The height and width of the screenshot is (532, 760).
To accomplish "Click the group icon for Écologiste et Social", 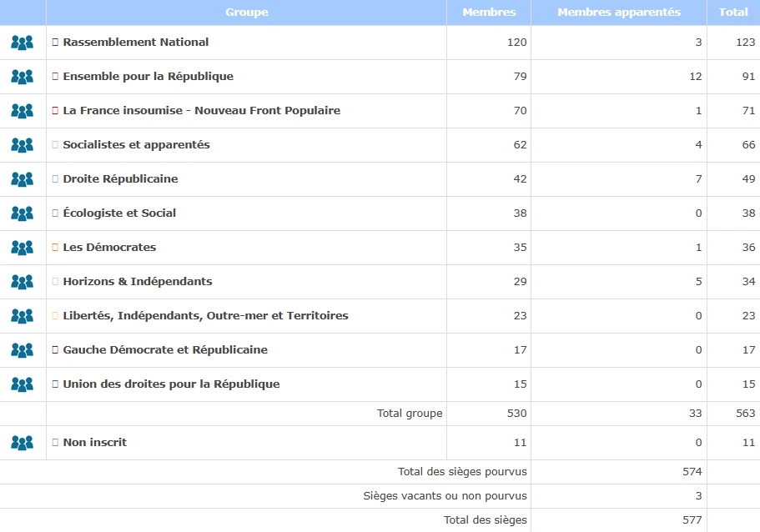I will 23,213.
